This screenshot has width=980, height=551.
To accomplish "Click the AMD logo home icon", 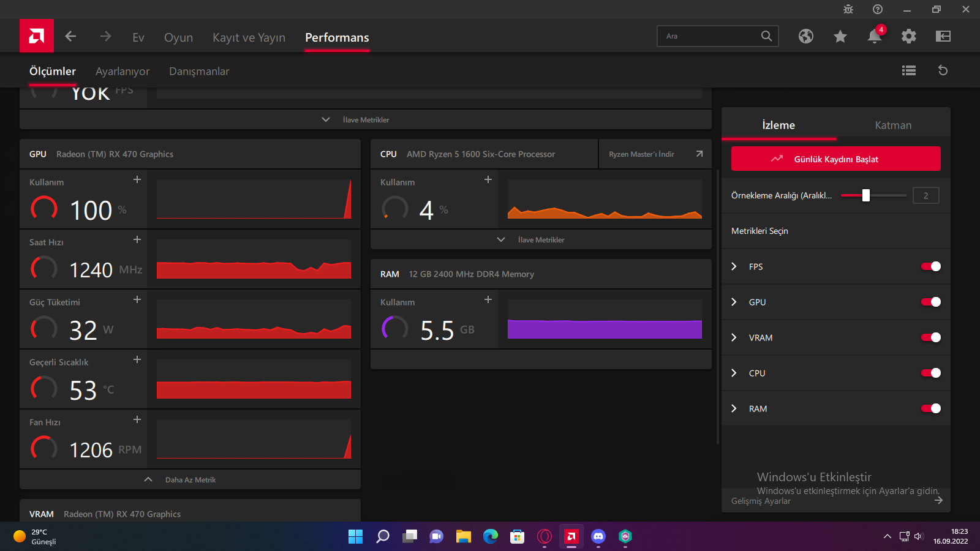I will pyautogui.click(x=37, y=36).
